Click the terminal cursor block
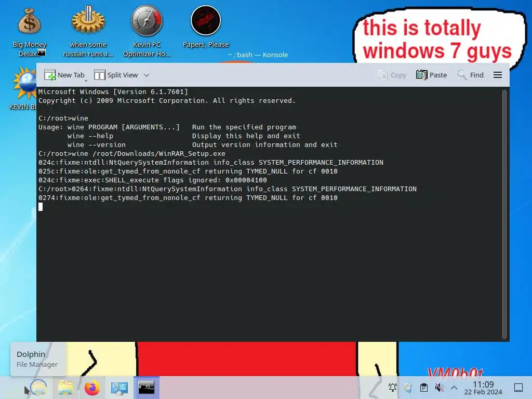The height and width of the screenshot is (399, 532). pyautogui.click(x=41, y=207)
